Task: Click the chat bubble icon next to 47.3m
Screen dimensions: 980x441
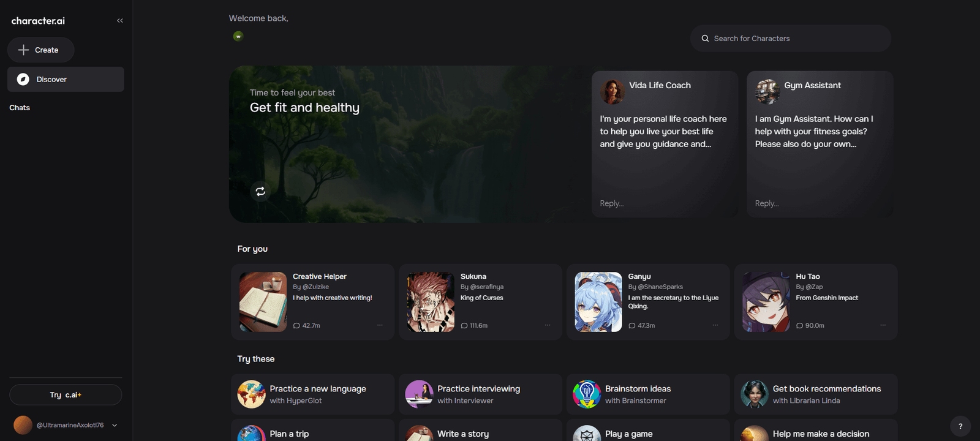Action: (x=632, y=326)
